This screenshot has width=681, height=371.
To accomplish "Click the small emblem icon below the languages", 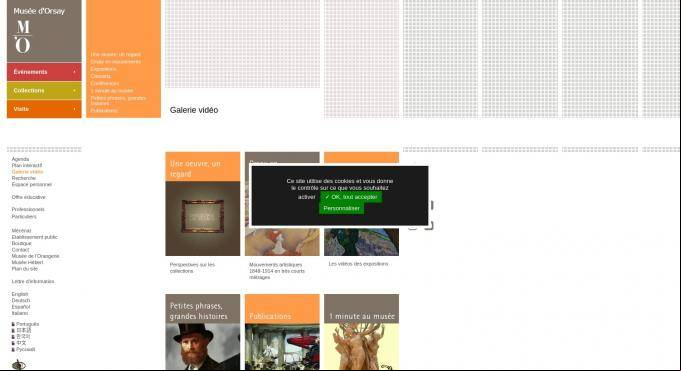I will point(19,364).
